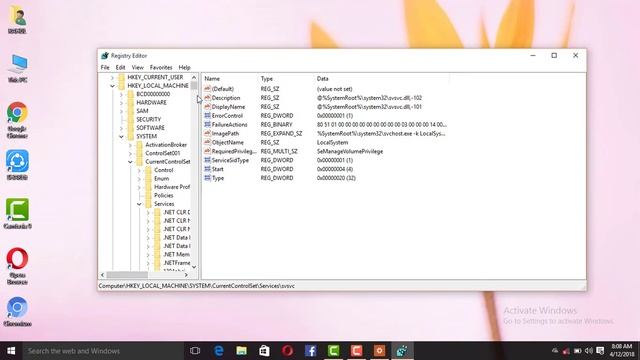Click the FailureActions binary icon
This screenshot has height=360, width=640.
(207, 124)
